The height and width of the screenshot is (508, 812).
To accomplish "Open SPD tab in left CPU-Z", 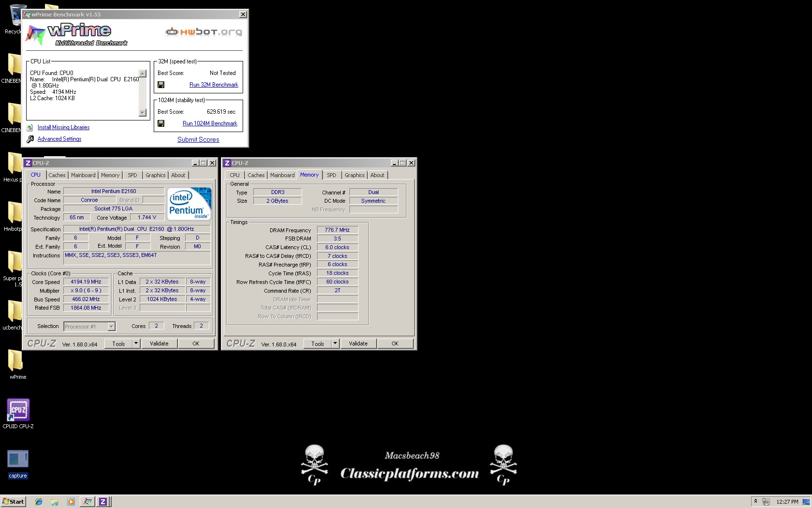I will 132,175.
